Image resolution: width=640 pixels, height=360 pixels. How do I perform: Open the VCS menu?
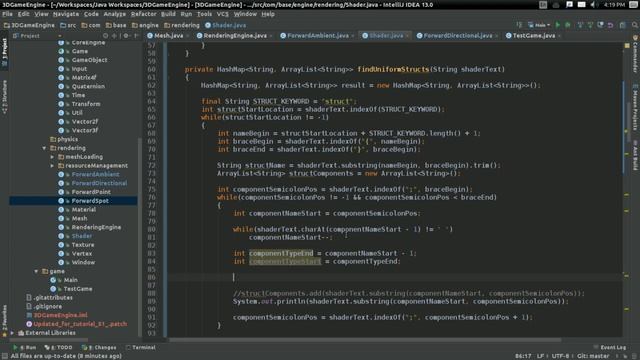click(x=222, y=14)
